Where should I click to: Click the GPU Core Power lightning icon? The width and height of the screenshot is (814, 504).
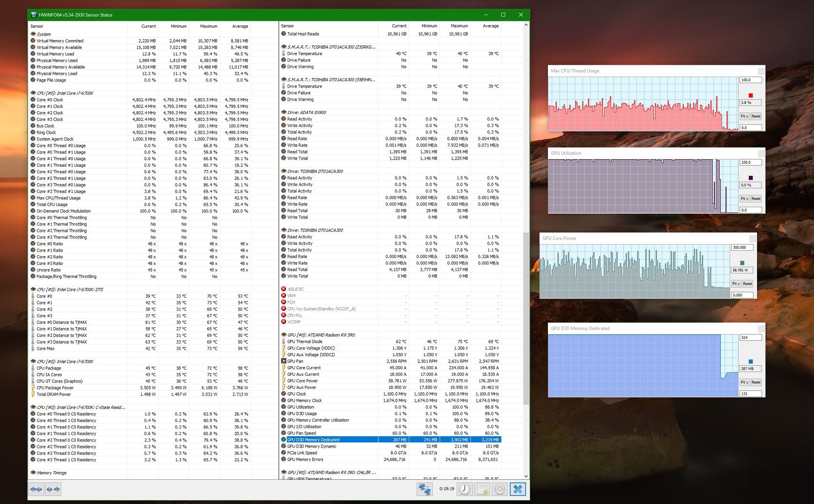tap(283, 381)
